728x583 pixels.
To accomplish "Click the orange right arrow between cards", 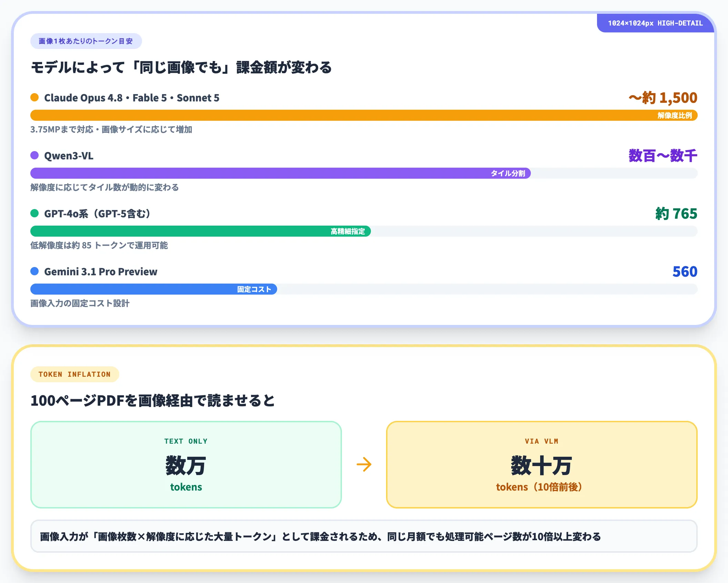I will [x=364, y=465].
